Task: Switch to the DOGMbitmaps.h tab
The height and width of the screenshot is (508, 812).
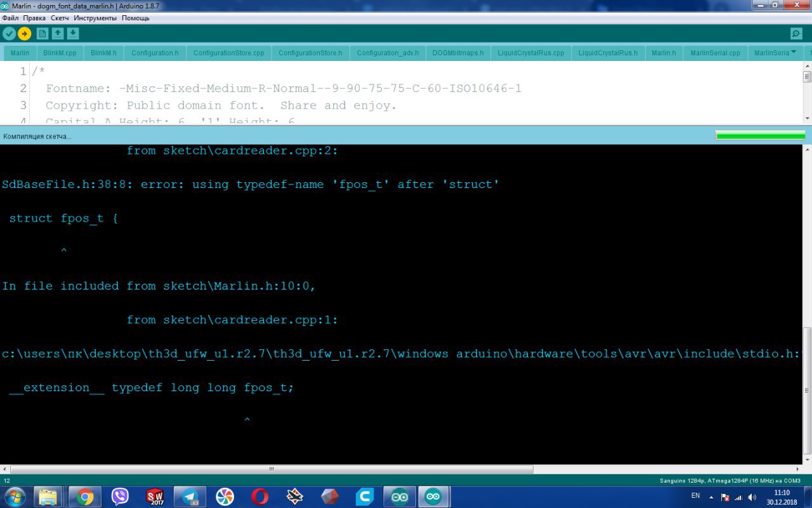Action: point(458,53)
